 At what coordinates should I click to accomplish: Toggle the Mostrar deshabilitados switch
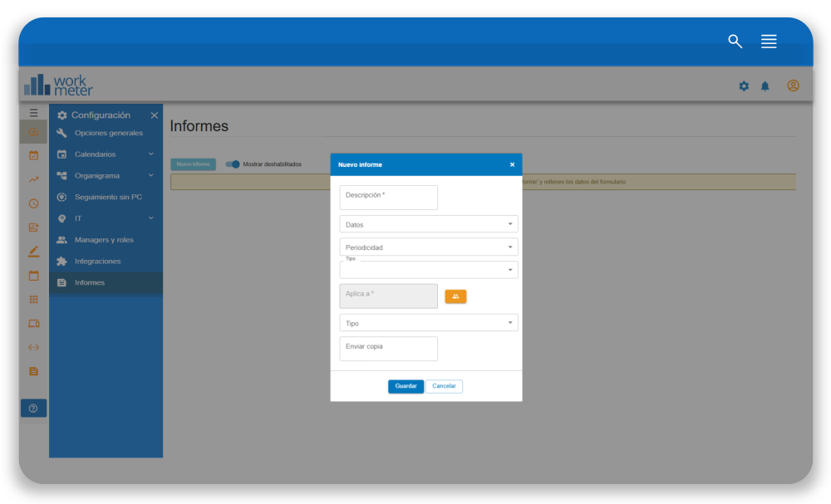pyautogui.click(x=233, y=164)
